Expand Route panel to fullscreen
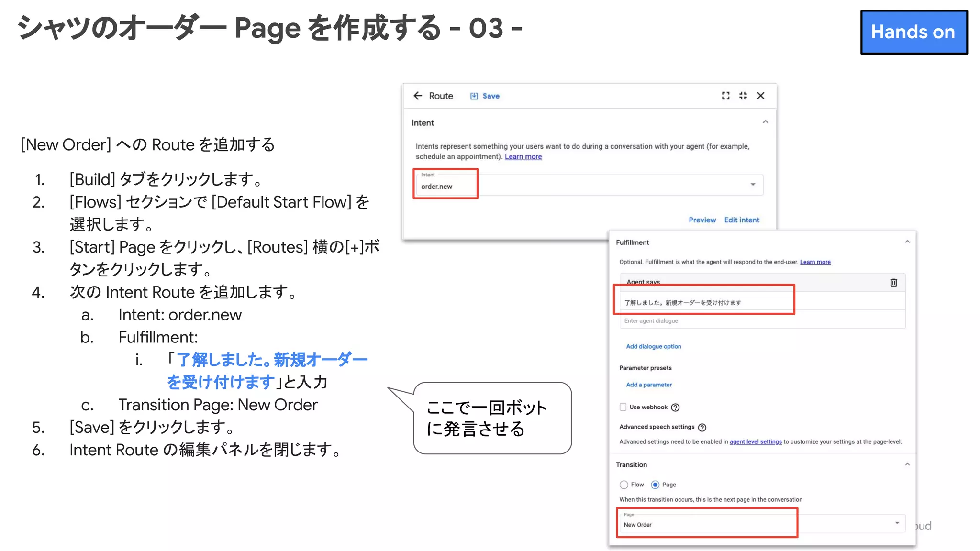980x551 pixels. point(726,96)
